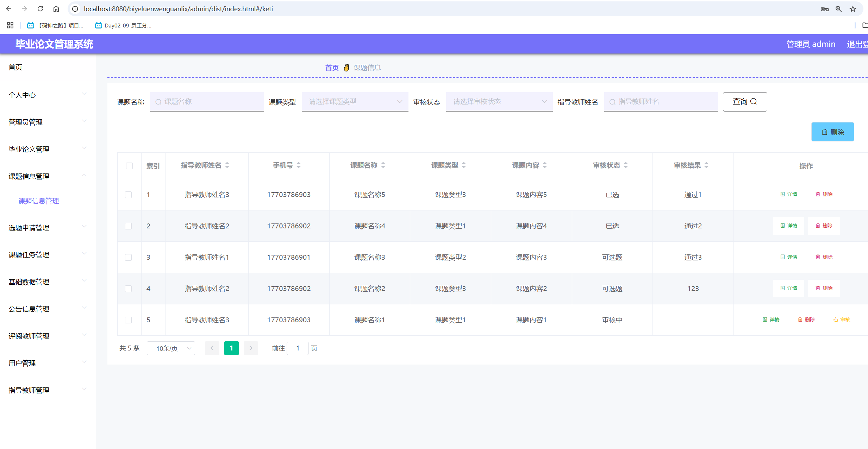Delete row 课题名称4
This screenshot has width=868, height=449.
824,226
